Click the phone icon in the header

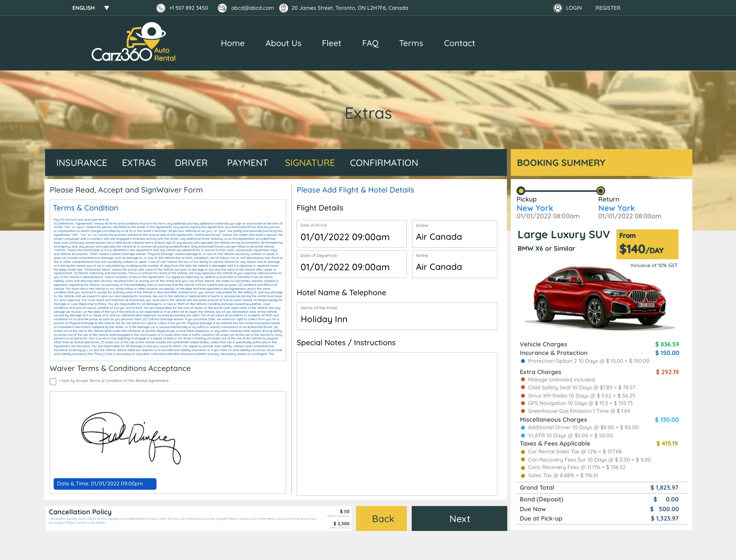point(161,8)
